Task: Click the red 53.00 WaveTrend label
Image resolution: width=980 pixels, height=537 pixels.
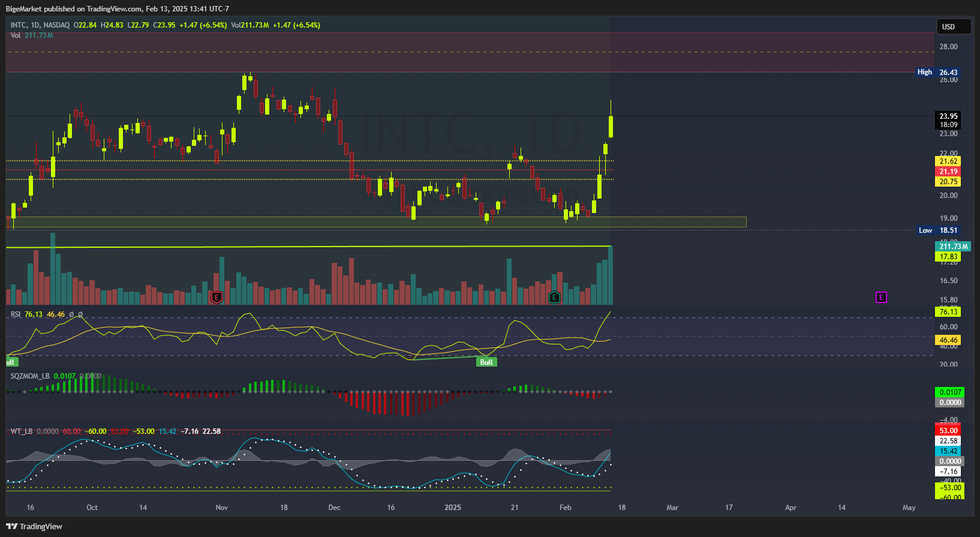Action: coord(948,431)
